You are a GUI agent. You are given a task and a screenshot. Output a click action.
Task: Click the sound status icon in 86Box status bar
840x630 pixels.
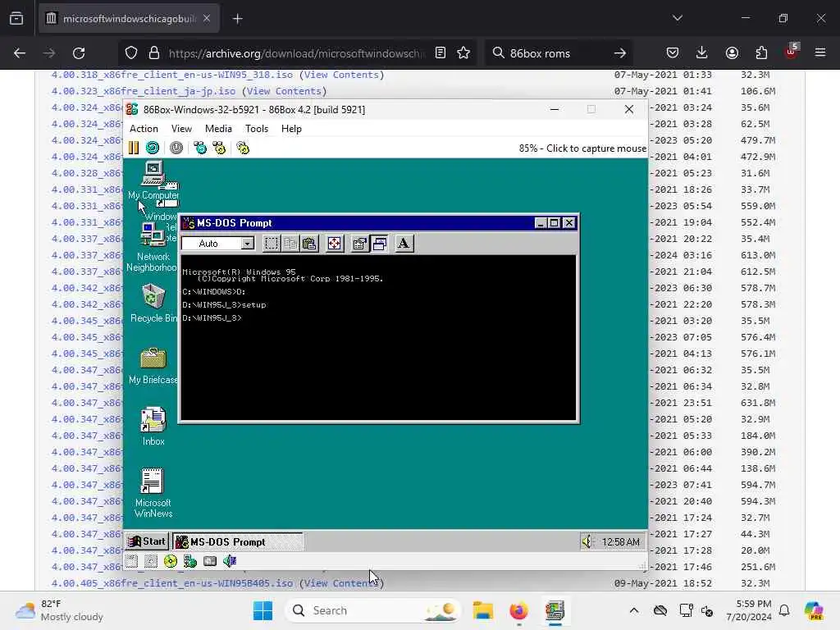[x=230, y=561]
